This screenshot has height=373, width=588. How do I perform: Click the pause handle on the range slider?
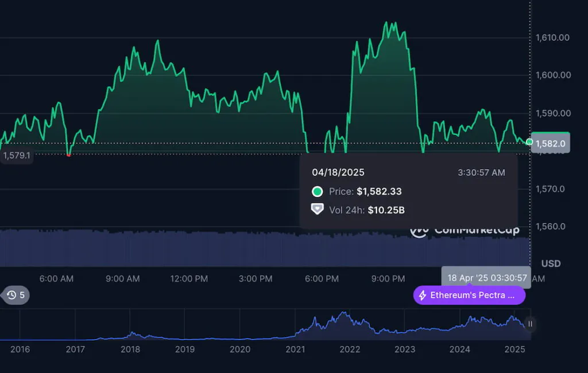[x=530, y=324]
